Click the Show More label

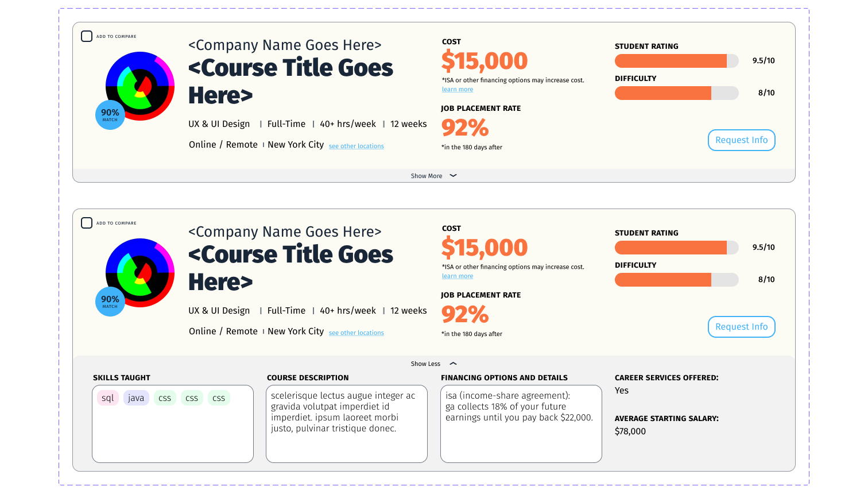point(427,176)
